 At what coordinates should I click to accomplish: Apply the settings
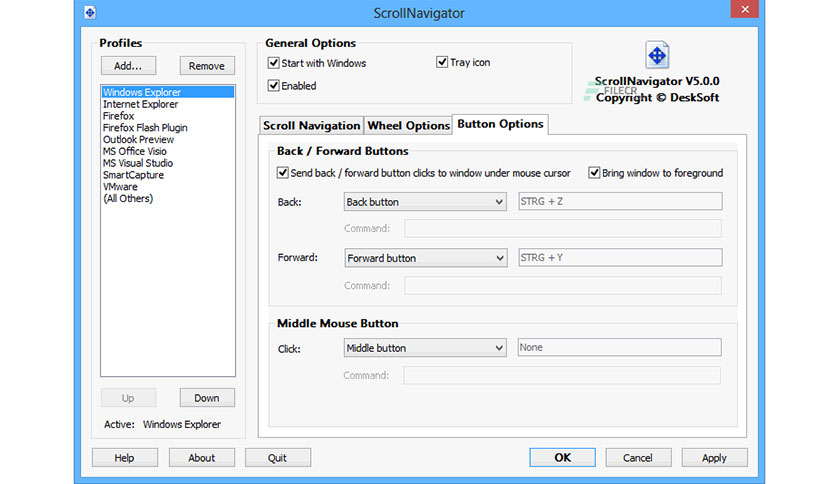[714, 457]
